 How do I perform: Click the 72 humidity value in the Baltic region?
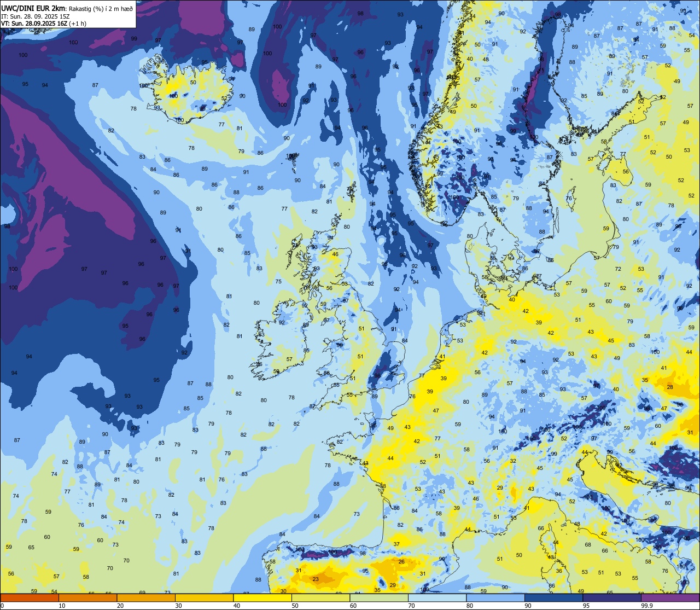(618, 269)
